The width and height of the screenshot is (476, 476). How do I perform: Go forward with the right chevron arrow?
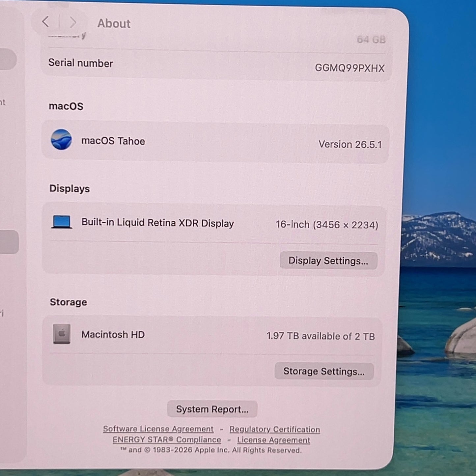pos(73,22)
